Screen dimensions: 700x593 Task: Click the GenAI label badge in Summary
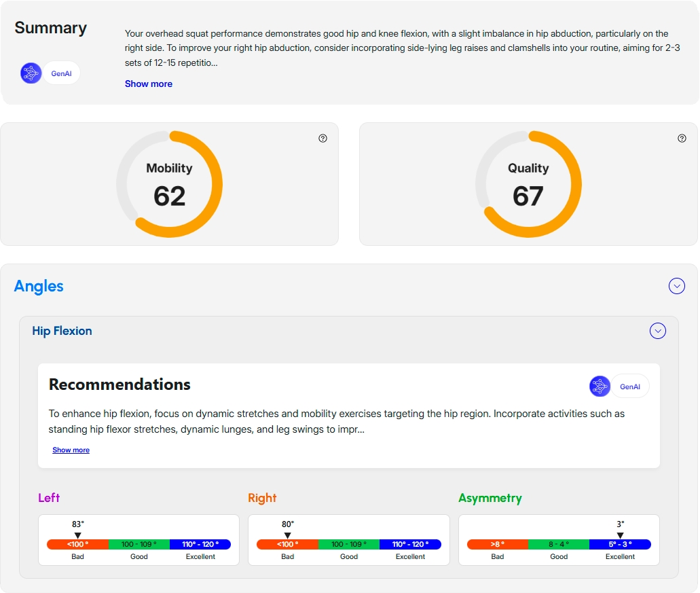62,73
